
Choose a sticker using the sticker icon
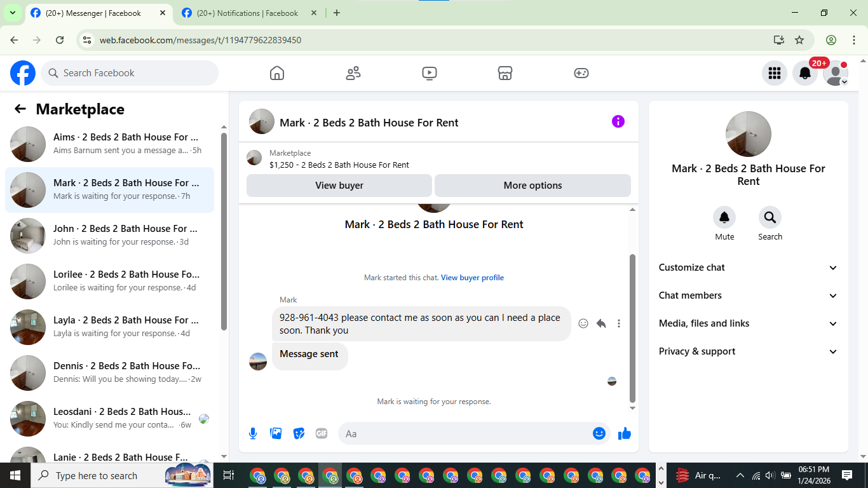tap(299, 433)
